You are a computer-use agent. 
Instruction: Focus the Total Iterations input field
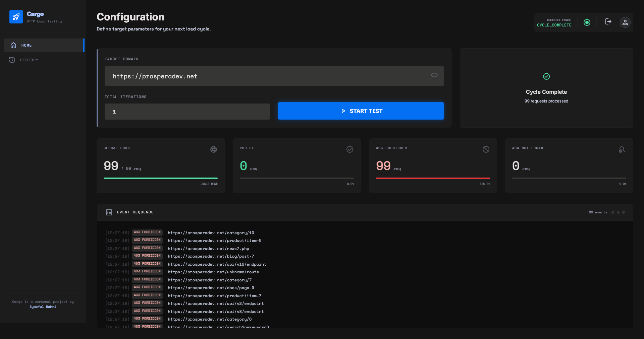pos(187,112)
